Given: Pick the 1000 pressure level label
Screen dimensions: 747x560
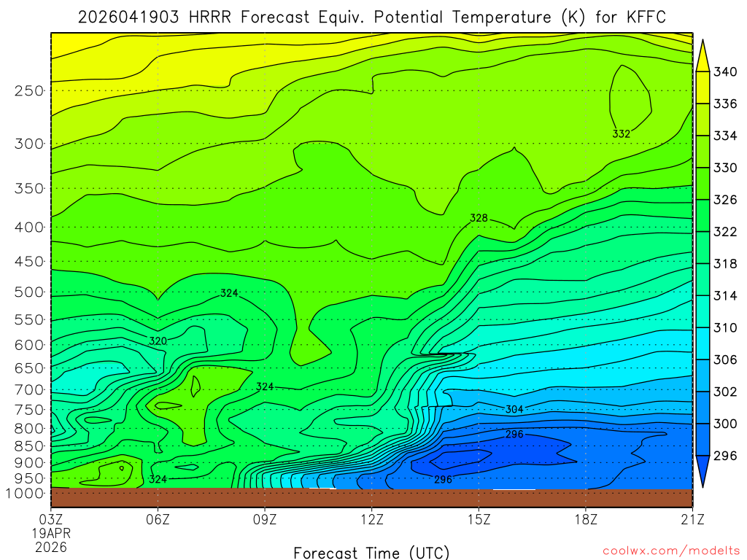Looking at the screenshot, I should 25,494.
